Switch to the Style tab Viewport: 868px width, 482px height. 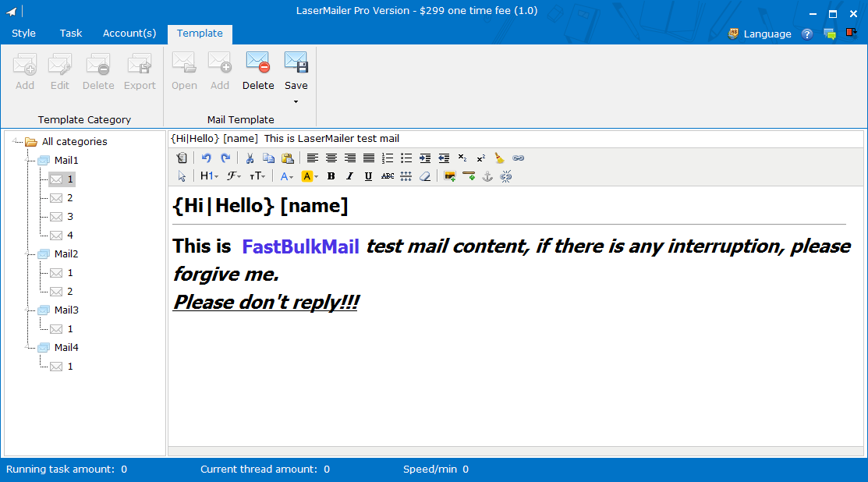[x=24, y=34]
